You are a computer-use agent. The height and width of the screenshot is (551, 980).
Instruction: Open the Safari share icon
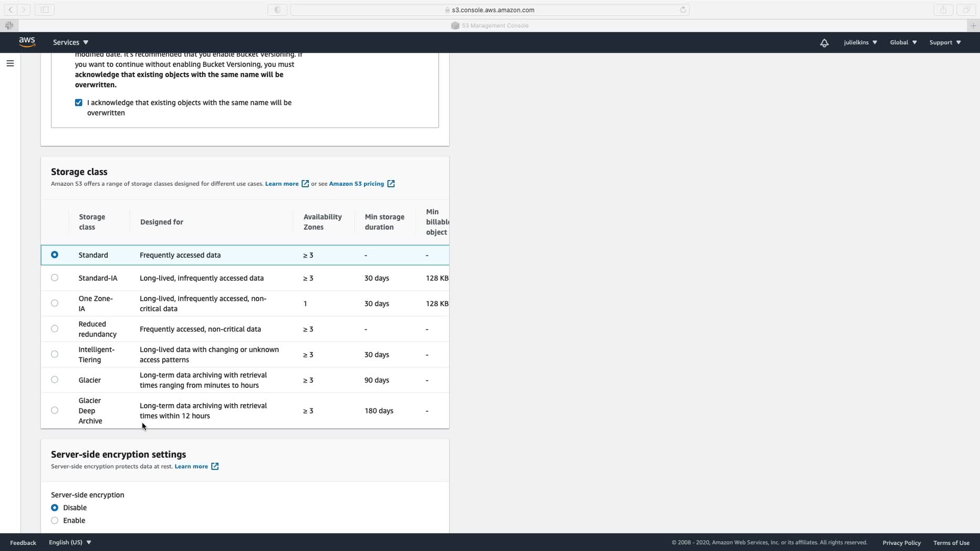pos(943,9)
